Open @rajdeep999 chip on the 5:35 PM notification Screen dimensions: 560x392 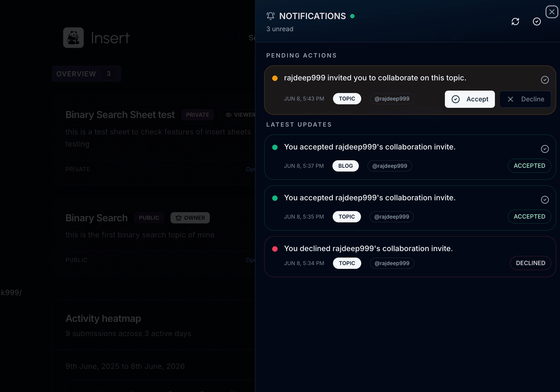pos(392,217)
